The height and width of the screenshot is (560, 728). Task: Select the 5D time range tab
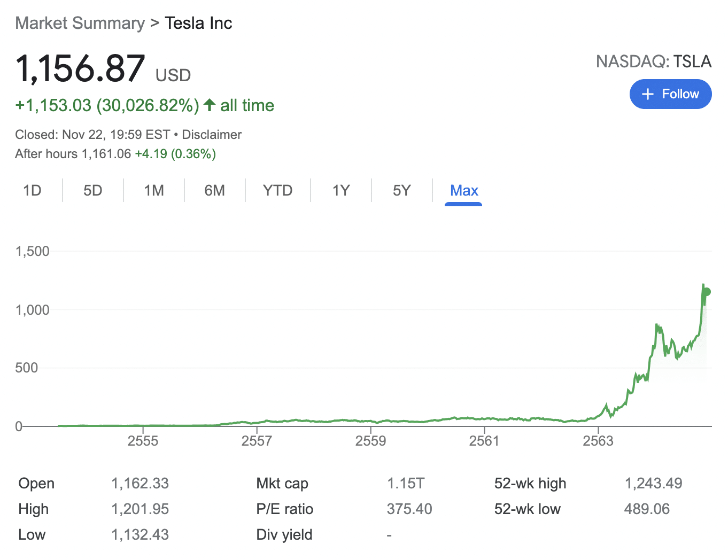pos(93,190)
